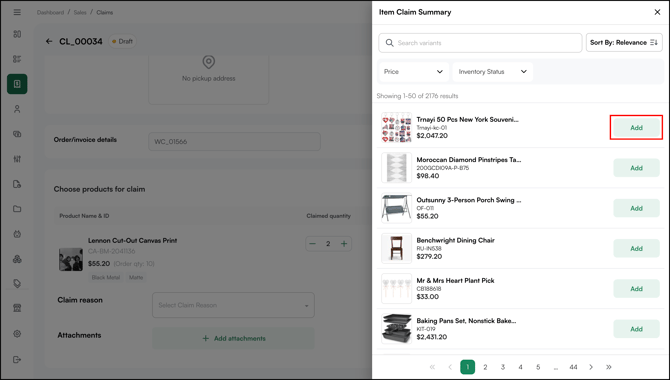This screenshot has height=380, width=670.
Task: Expand the Price filter dropdown
Action: [x=414, y=72]
